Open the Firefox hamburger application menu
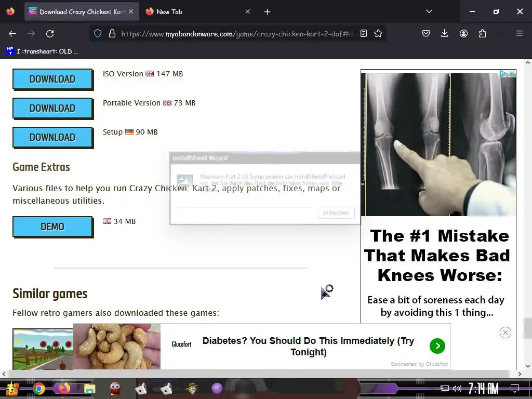Screen dimensions: 532x399 pos(519,33)
